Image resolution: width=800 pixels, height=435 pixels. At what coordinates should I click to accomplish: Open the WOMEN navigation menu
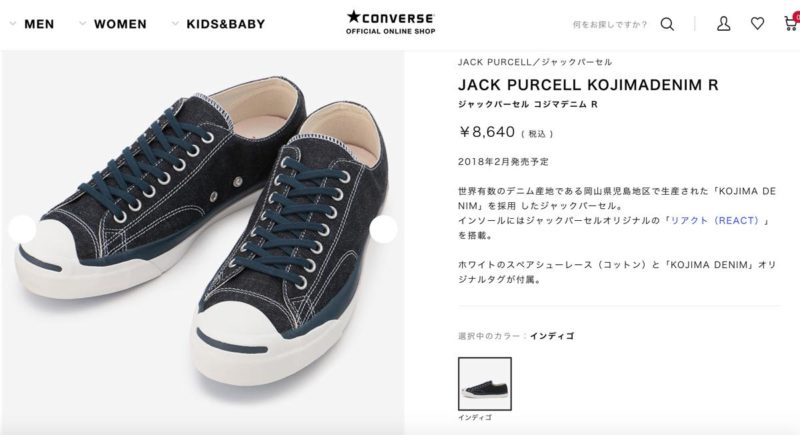120,24
